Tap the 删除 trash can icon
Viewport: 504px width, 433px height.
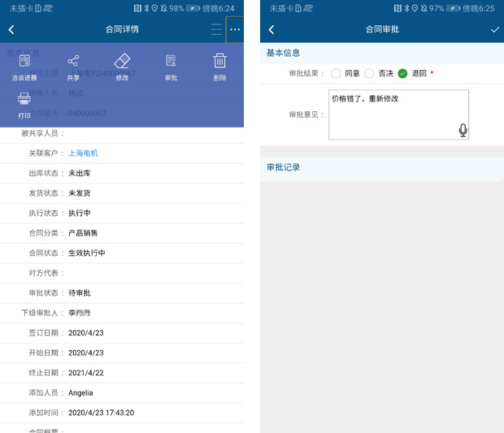(x=219, y=62)
